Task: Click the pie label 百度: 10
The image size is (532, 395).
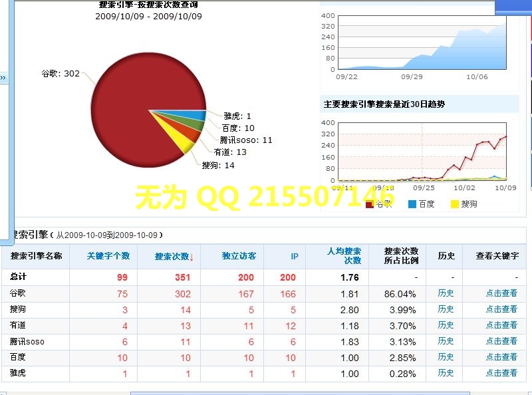Action: pyautogui.click(x=238, y=128)
